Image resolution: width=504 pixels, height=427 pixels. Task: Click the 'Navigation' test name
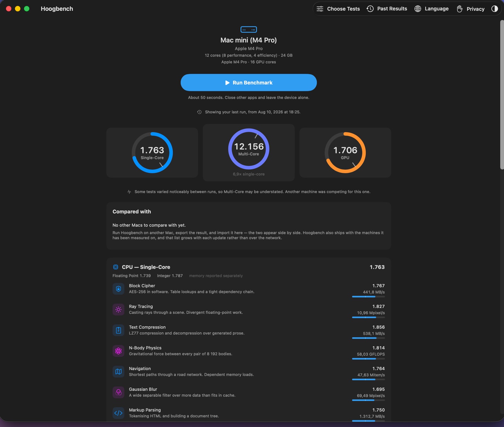(140, 369)
